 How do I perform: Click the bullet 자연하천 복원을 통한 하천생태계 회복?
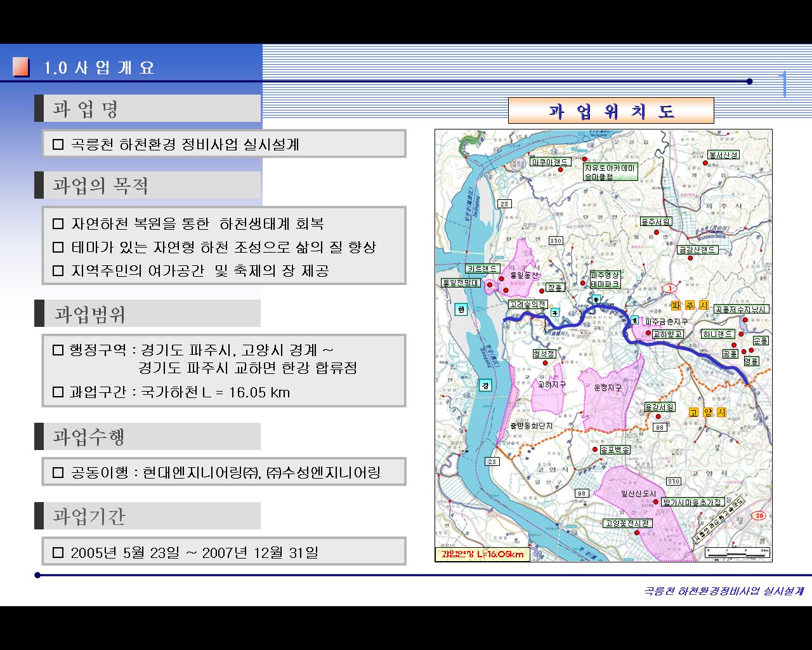point(197,224)
